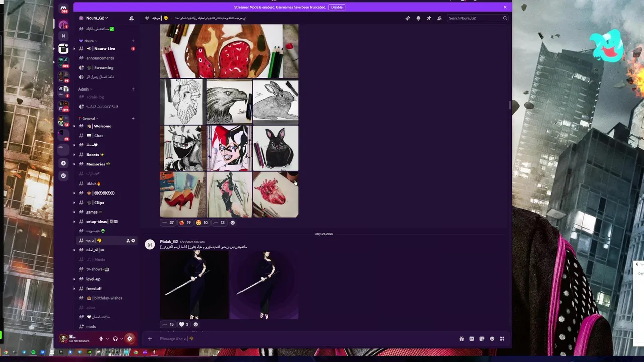Screen dimensions: 644x362
Task: Open User Settings gear icon
Action: [130, 339]
